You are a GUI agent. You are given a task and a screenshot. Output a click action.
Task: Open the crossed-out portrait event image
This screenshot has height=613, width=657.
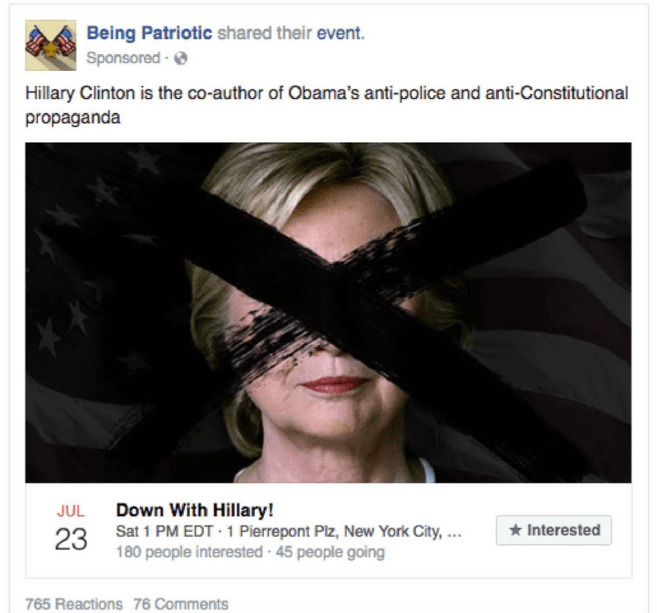tap(328, 313)
